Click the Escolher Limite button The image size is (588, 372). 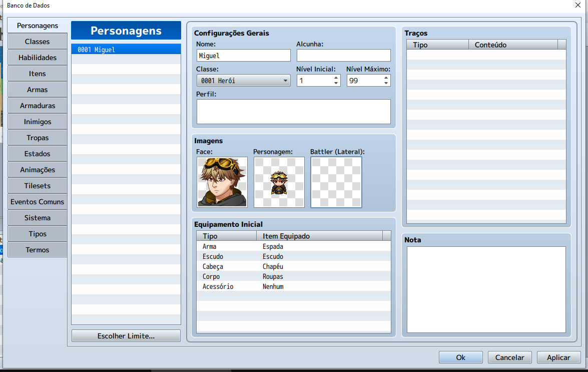126,335
